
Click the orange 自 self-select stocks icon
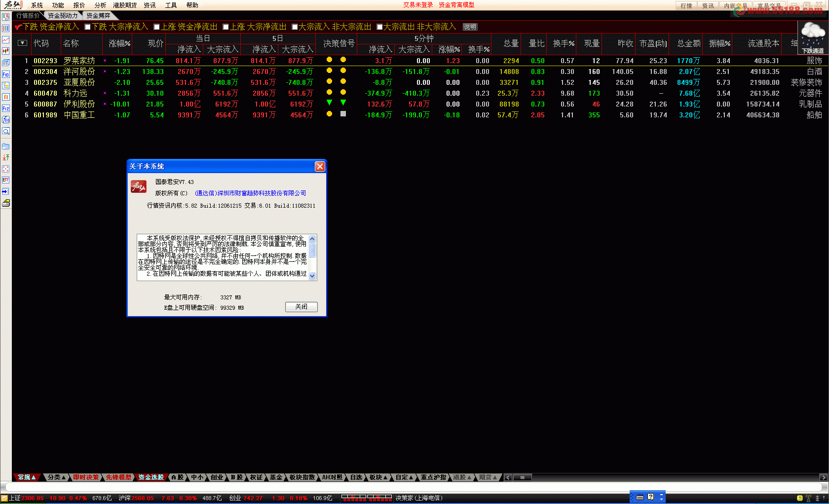[6, 97]
